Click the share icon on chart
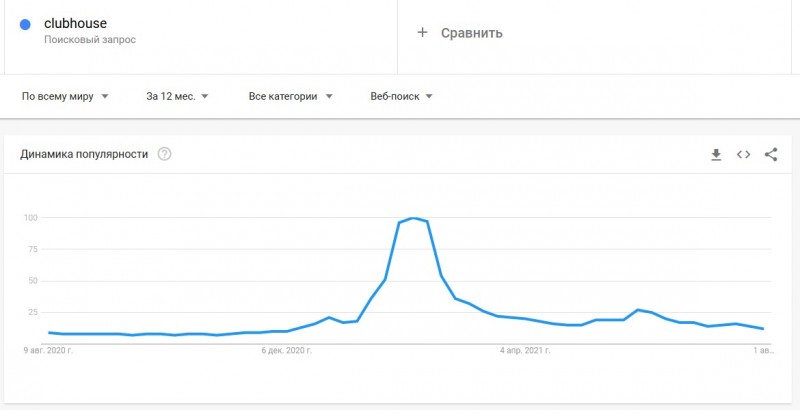The image size is (800, 410). click(x=770, y=155)
